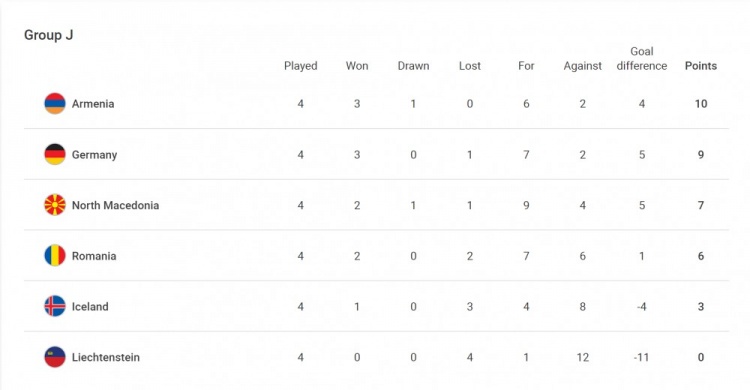Click the Liechtenstein flag icon

[x=55, y=357]
